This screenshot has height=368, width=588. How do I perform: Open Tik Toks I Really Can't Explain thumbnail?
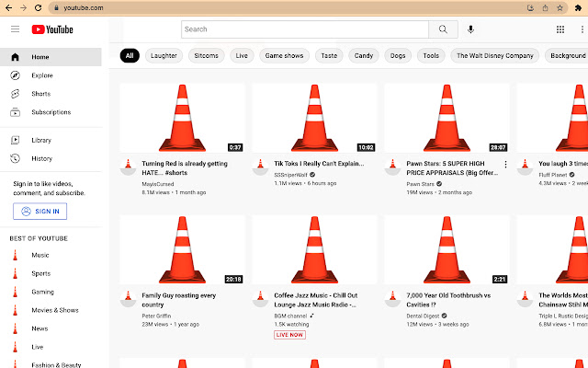(314, 118)
